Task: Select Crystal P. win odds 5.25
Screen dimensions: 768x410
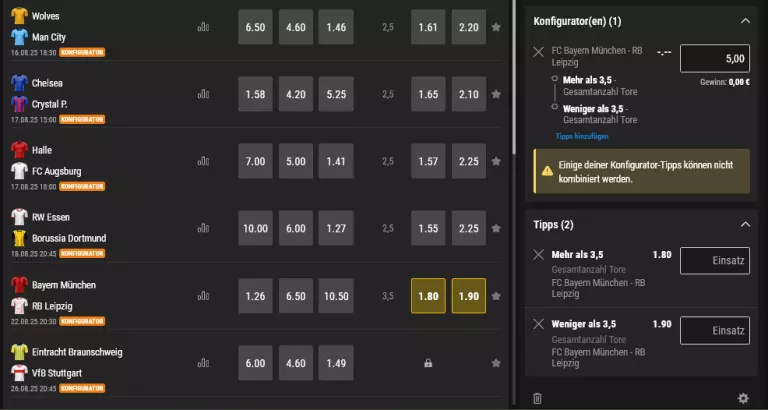Action: [x=336, y=94]
